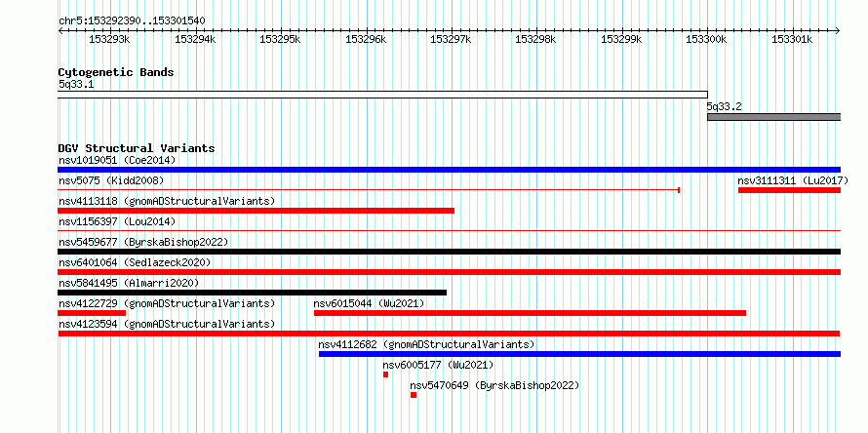Screen dimensions: 868x433
Task: Select the thin red nsv5075 variant line
Action: 369,190
